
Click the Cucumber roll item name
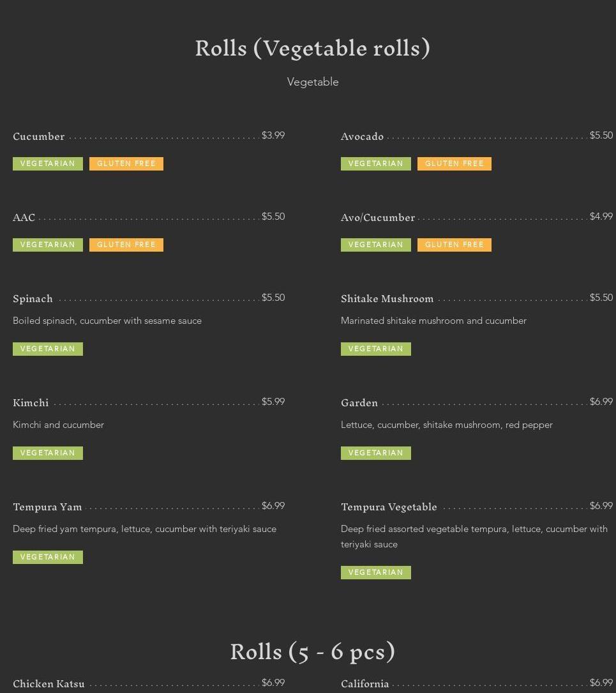click(x=39, y=137)
